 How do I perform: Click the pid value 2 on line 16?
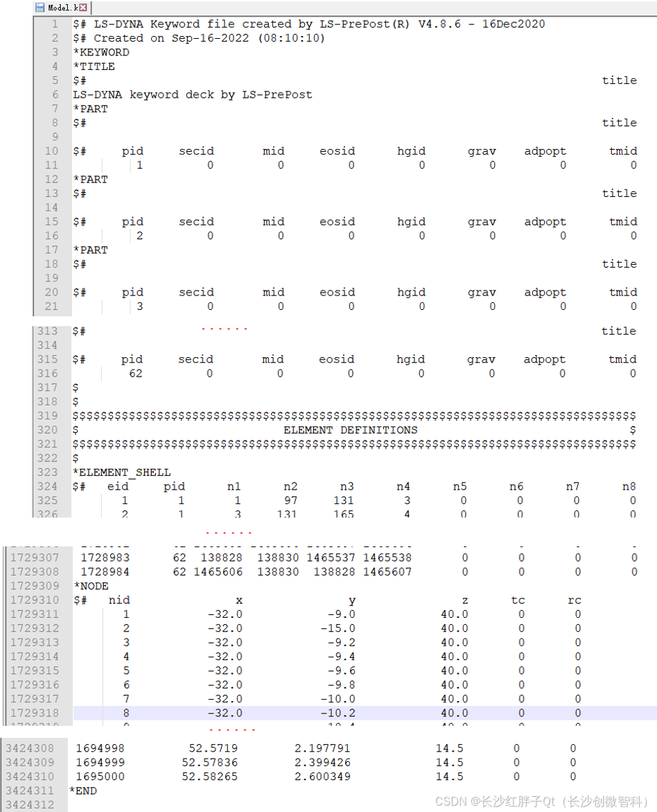pyautogui.click(x=139, y=236)
